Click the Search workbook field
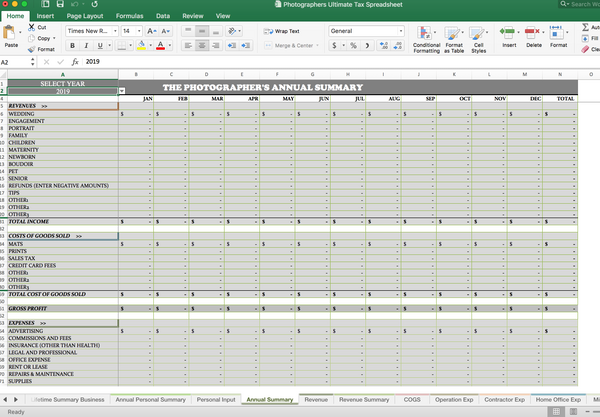 click(579, 4)
